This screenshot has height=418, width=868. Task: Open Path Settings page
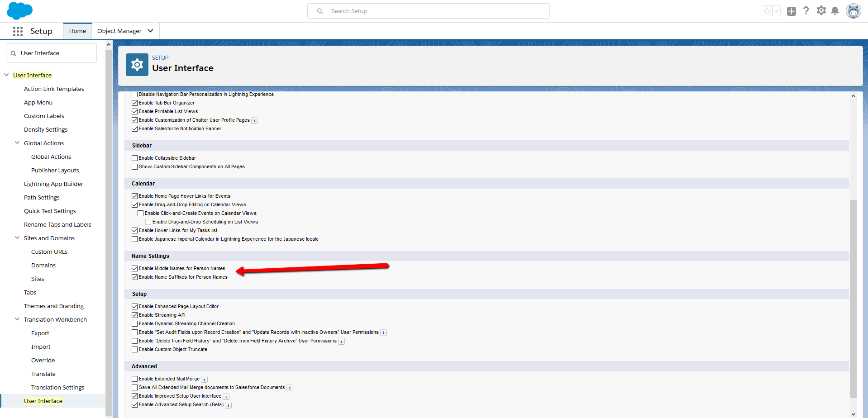coord(42,198)
